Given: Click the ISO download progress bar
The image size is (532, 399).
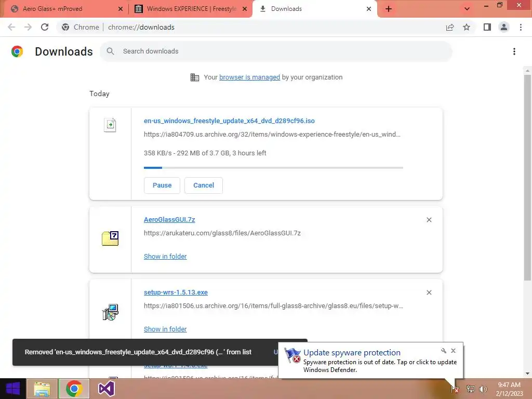Looking at the screenshot, I should pyautogui.click(x=273, y=168).
